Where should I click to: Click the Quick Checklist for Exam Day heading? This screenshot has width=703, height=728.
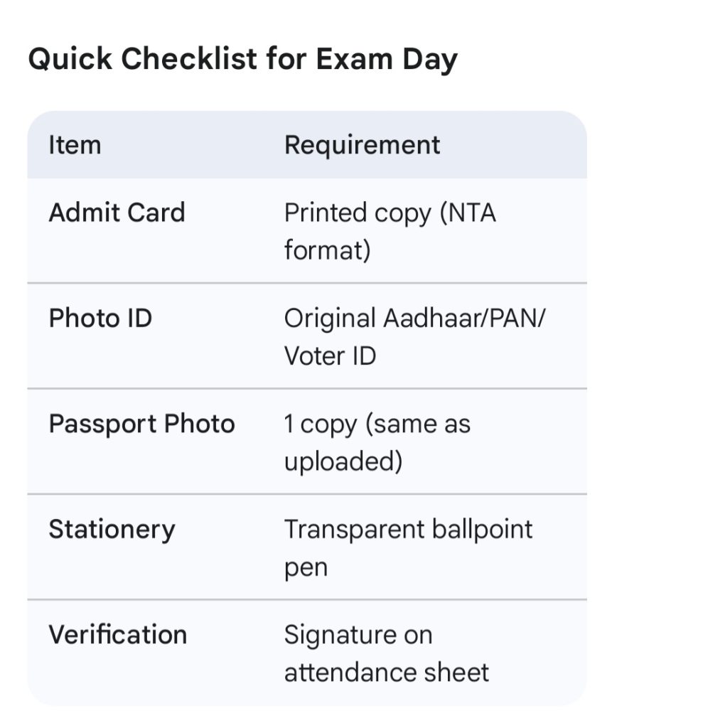tap(242, 60)
